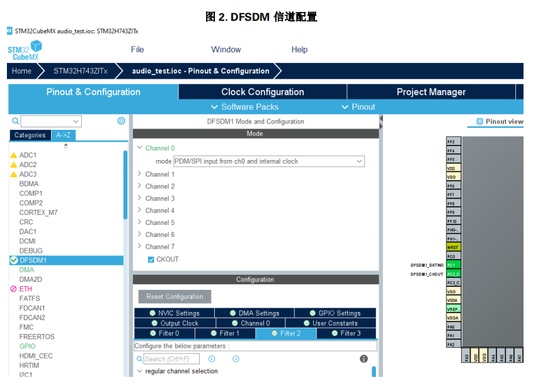Open the Pinout view link

click(x=500, y=122)
